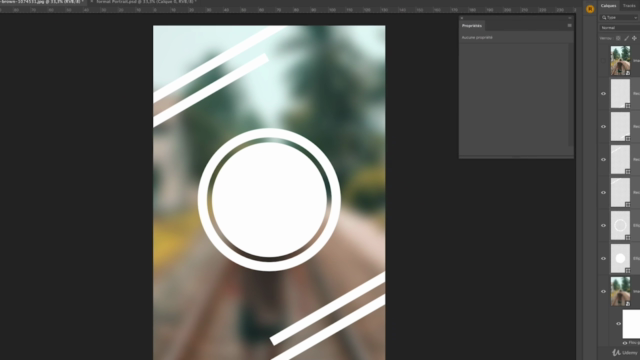Close the floating Propriétés panel
Viewport: 640px width, 360px height.
tap(462, 18)
